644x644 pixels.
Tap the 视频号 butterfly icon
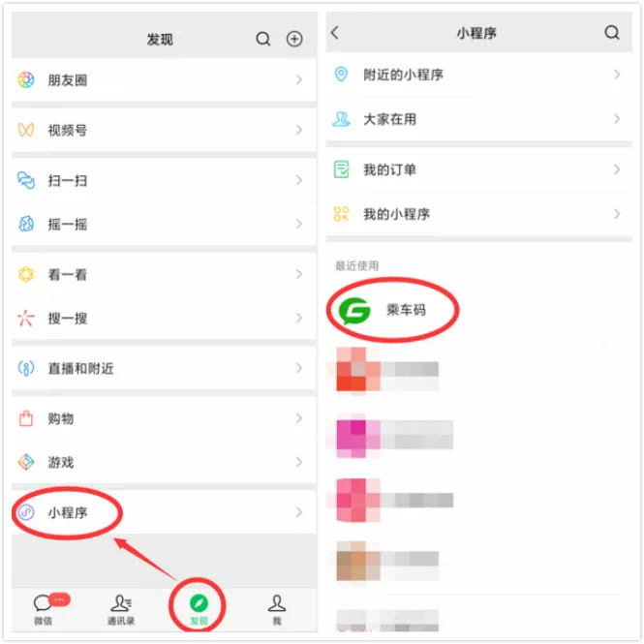coord(26,130)
